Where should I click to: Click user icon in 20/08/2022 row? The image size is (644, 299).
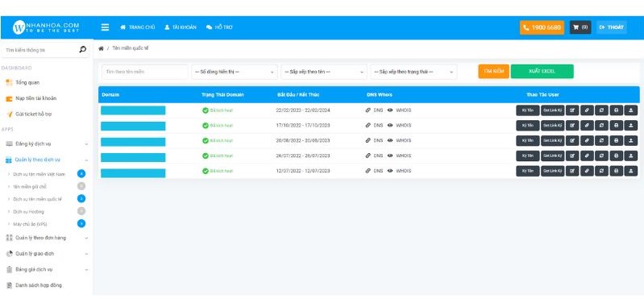[631, 140]
